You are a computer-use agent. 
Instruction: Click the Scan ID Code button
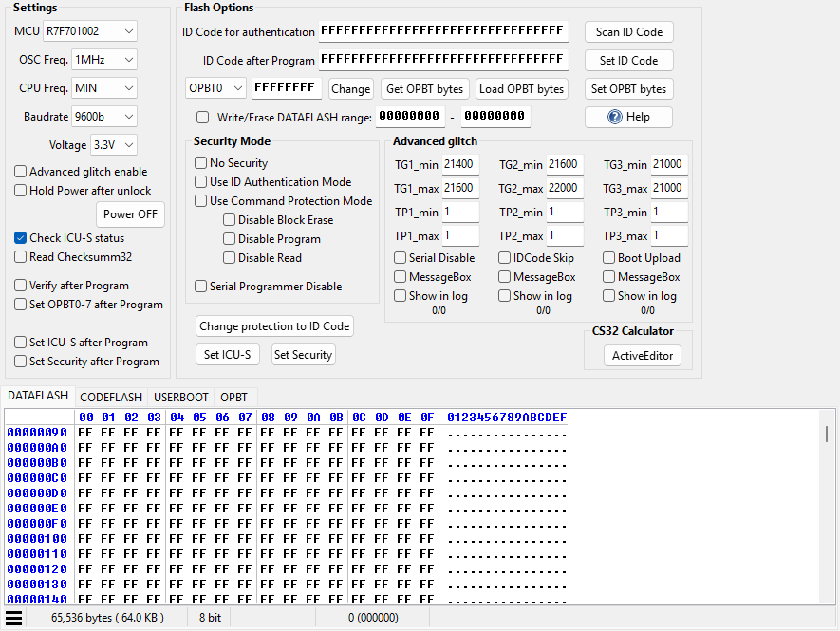pos(629,32)
